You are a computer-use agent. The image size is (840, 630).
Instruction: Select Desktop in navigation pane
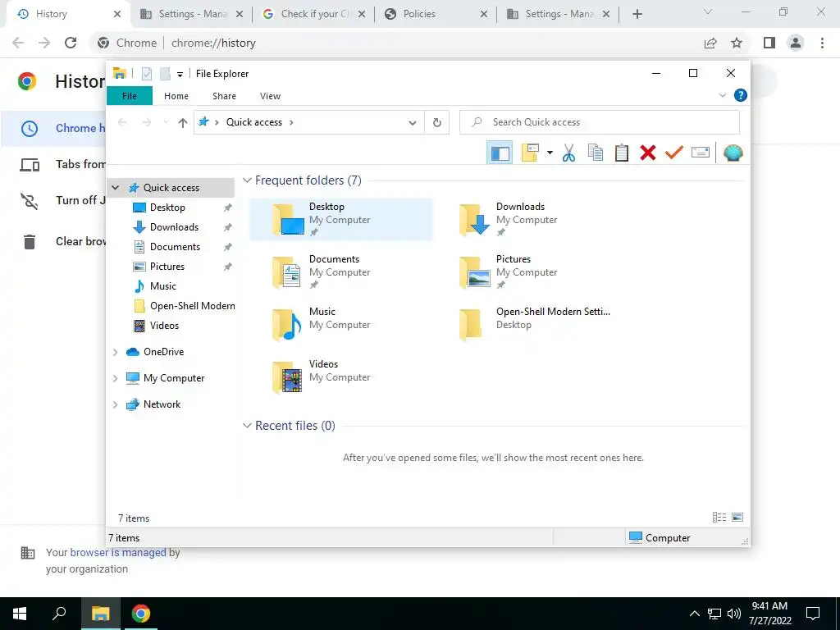point(167,208)
